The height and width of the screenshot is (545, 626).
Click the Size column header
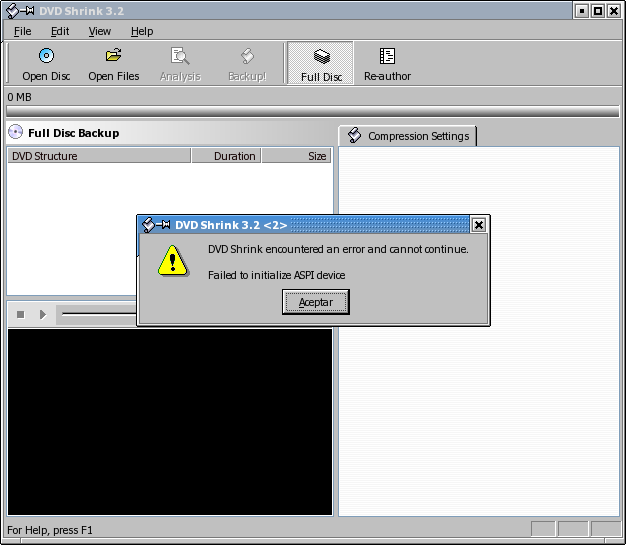(296, 156)
